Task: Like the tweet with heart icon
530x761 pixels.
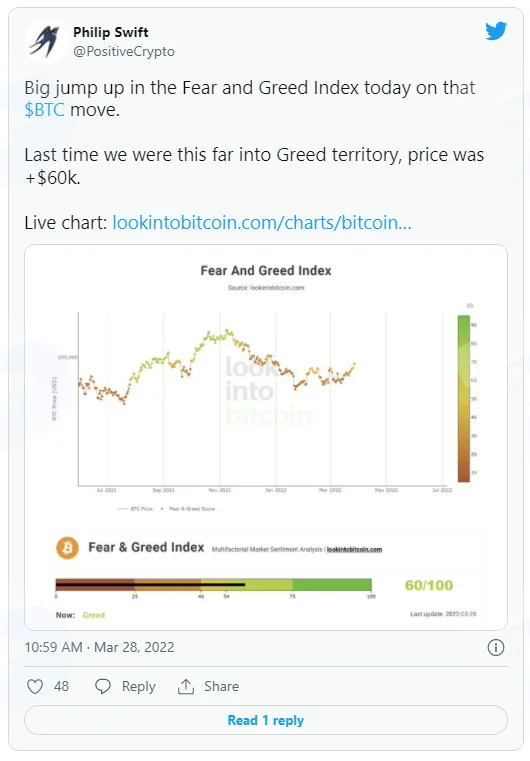Action: [x=35, y=686]
